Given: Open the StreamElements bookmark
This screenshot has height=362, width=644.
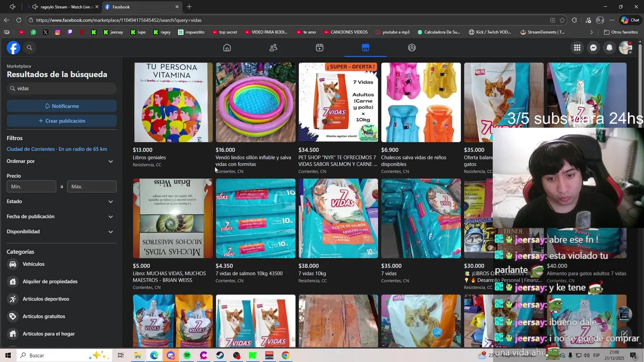Looking at the screenshot, I should (542, 32).
